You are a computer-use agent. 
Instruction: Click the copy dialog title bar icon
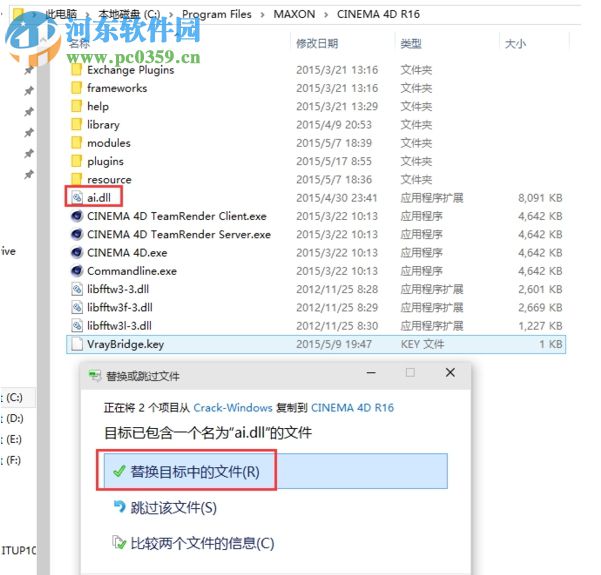(95, 375)
